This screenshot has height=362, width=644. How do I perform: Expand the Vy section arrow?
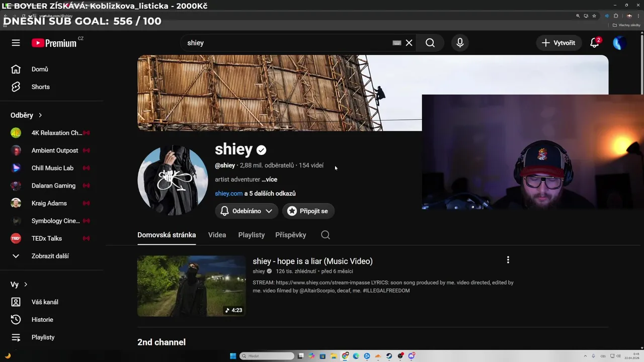tap(26, 285)
